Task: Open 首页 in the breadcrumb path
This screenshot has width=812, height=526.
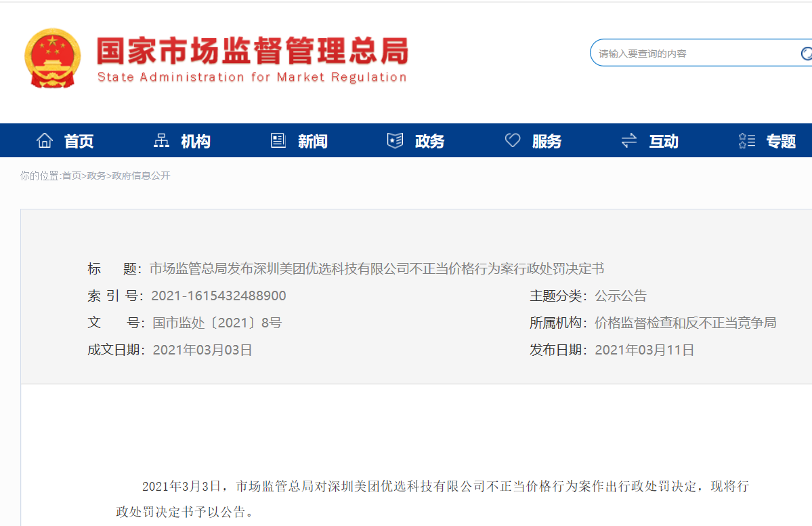Action: (x=71, y=176)
